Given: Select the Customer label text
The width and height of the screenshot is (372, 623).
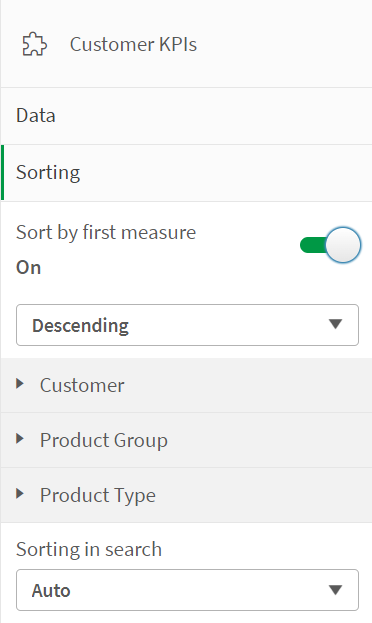Looking at the screenshot, I should 82,385.
